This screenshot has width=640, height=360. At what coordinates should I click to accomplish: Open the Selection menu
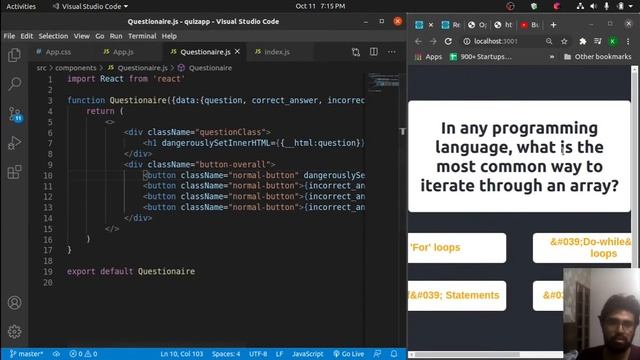[x=53, y=36]
